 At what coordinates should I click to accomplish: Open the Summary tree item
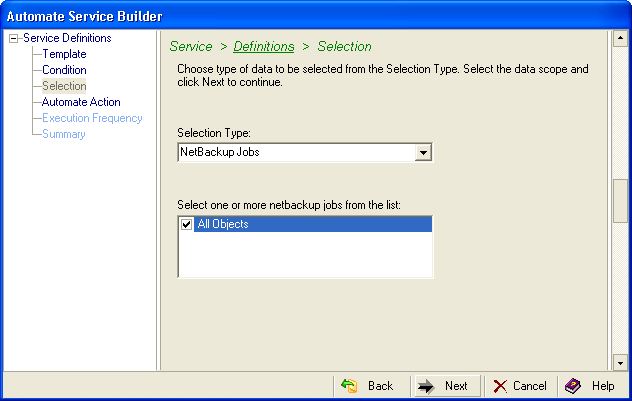[x=64, y=134]
